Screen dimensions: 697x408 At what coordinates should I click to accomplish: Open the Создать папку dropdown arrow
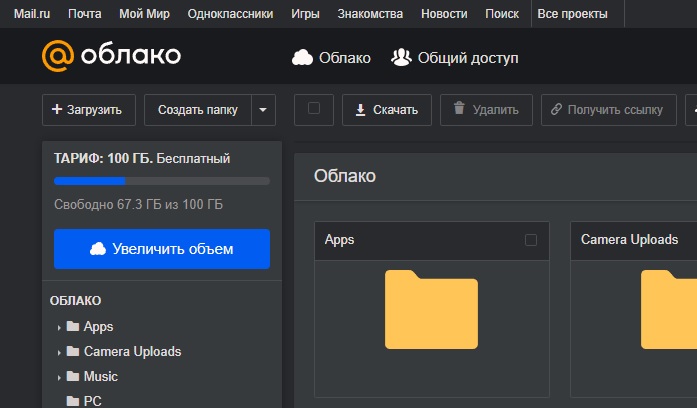tap(263, 110)
